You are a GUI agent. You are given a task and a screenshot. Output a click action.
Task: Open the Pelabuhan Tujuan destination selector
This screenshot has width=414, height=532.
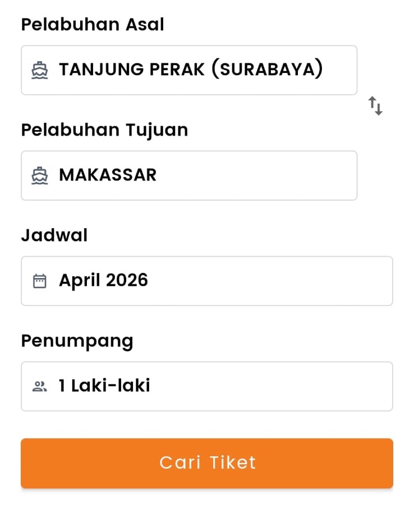189,175
